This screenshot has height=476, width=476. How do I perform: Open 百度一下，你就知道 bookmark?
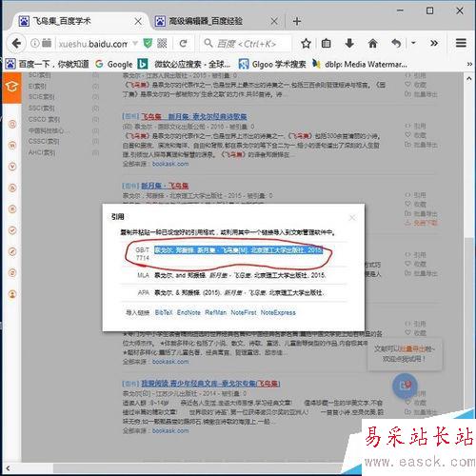[48, 64]
